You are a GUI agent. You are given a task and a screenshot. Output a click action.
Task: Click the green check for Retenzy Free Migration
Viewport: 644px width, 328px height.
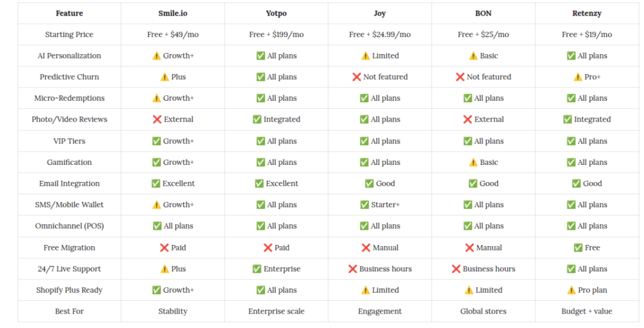tap(578, 247)
